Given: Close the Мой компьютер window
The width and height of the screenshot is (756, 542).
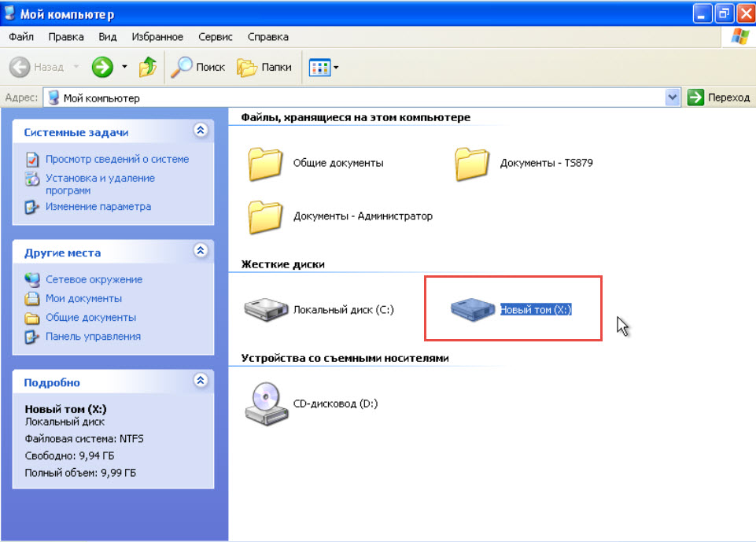Looking at the screenshot, I should (746, 13).
